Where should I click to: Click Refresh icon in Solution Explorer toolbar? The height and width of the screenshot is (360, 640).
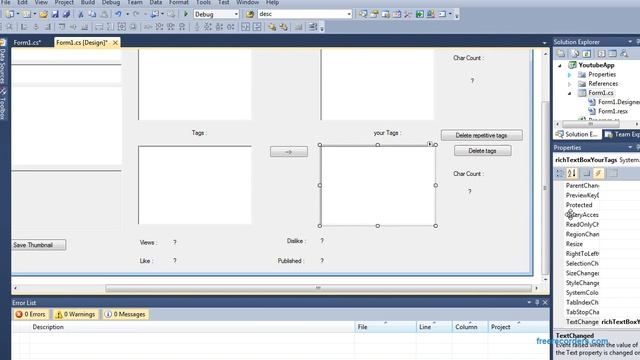587,53
